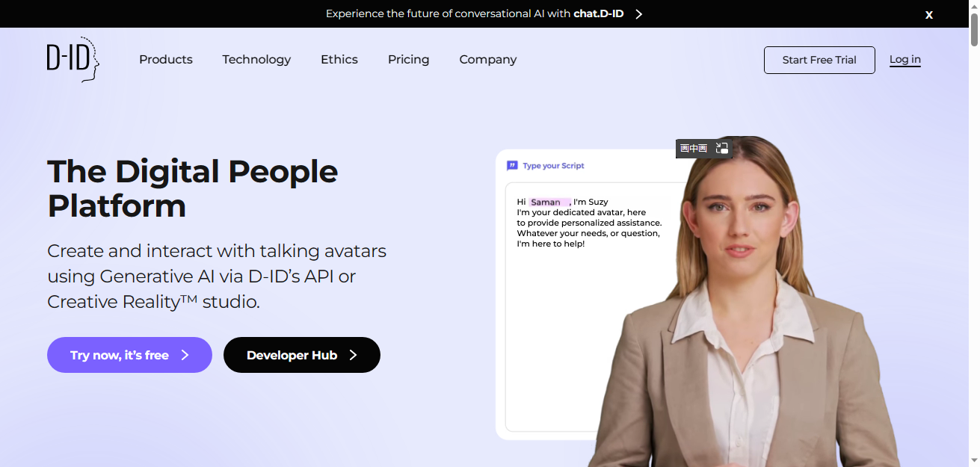Open the Technology menu
Image resolution: width=980 pixels, height=467 pixels.
pyautogui.click(x=256, y=59)
